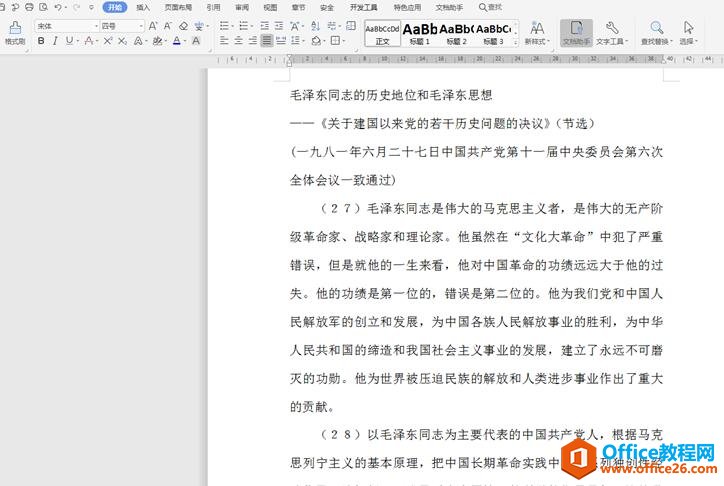This screenshot has width=724, height=486.
Task: Toggle strikethrough on text
Action: [89, 41]
